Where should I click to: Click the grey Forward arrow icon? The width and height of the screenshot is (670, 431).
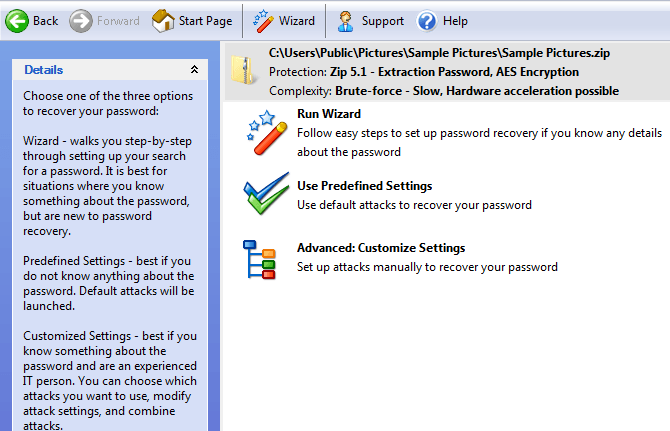(82, 20)
